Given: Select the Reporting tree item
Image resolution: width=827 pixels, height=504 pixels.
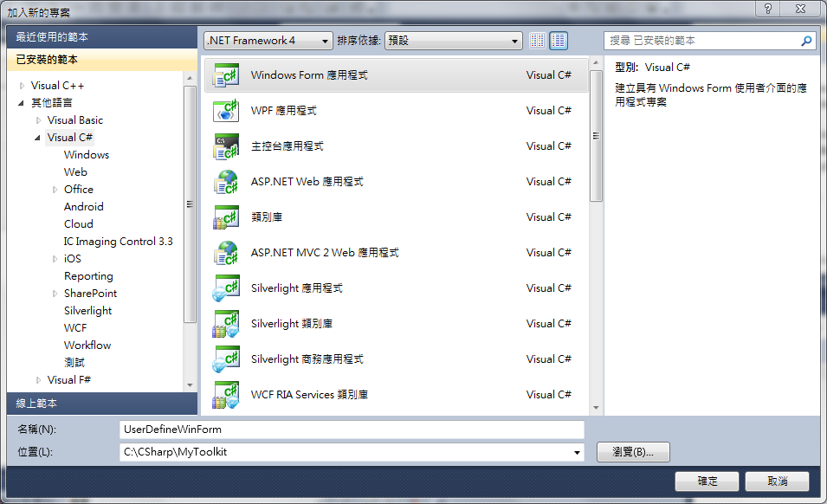Looking at the screenshot, I should pos(88,276).
